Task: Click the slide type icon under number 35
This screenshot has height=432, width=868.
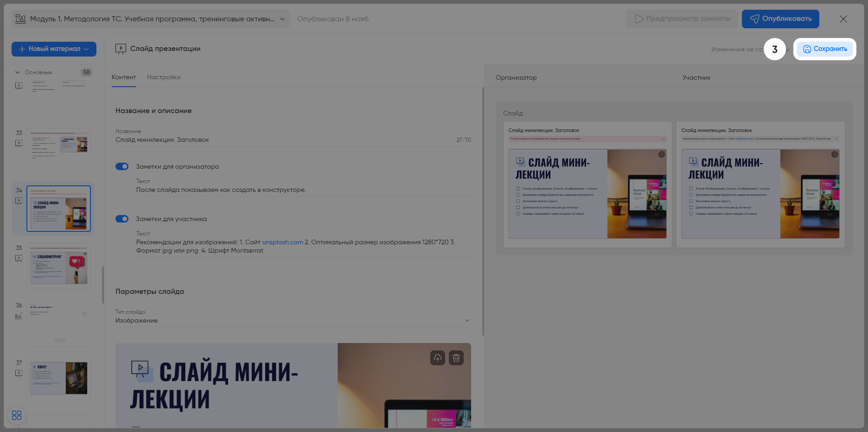Action: 19,259
